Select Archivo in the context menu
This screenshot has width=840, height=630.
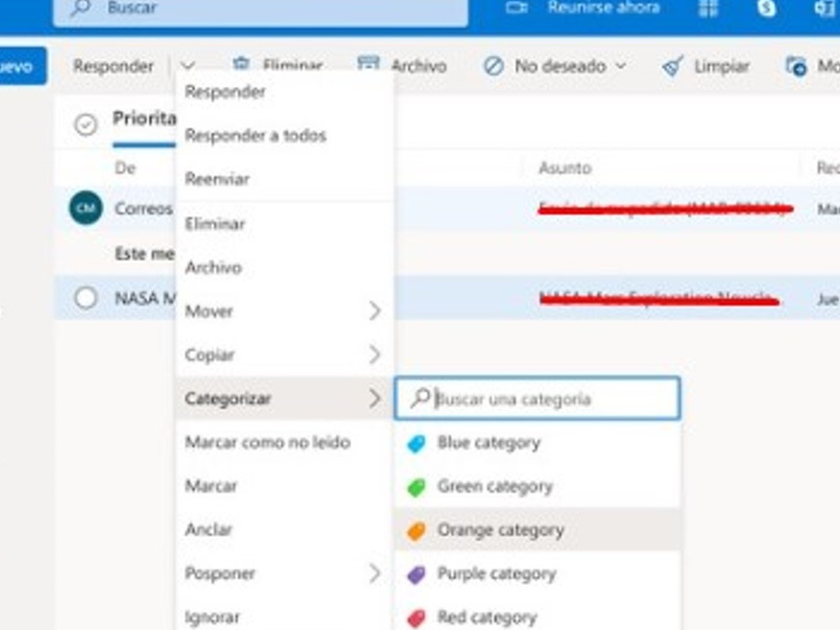213,267
